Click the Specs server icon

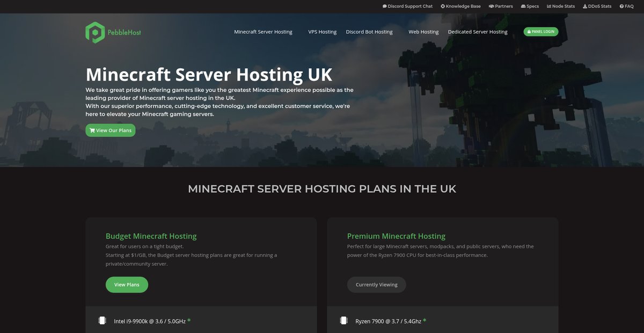[x=523, y=6]
